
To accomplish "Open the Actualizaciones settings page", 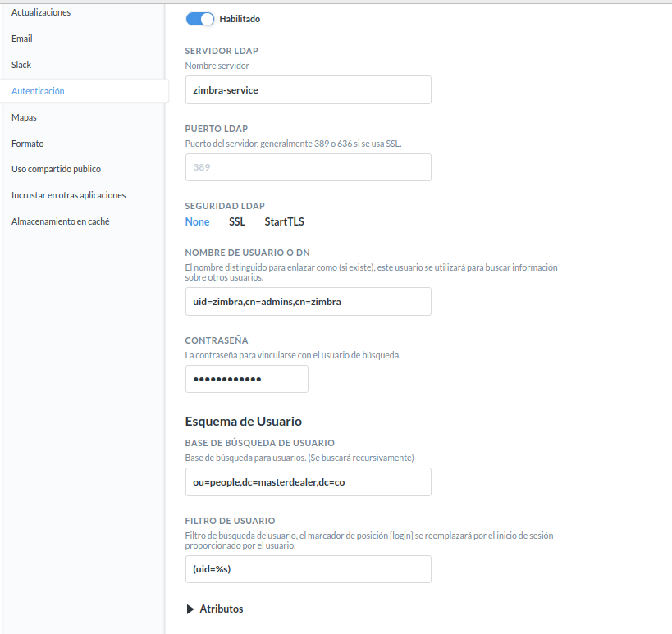I will pos(39,11).
